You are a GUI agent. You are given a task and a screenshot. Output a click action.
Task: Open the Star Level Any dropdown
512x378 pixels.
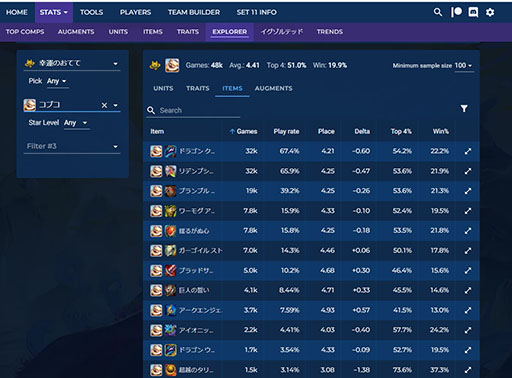point(76,123)
